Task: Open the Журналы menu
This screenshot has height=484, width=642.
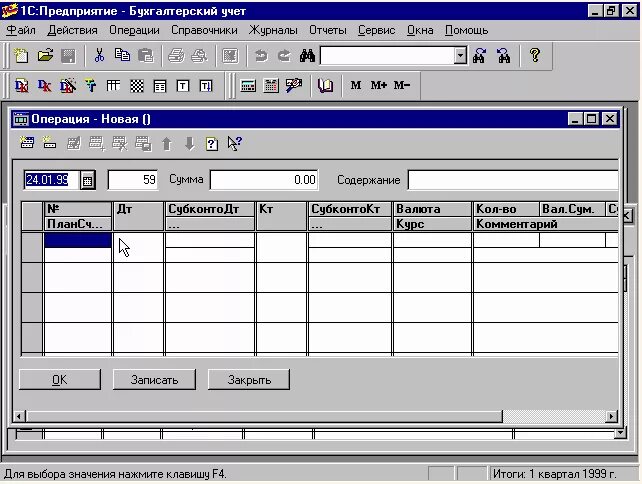Action: click(273, 30)
